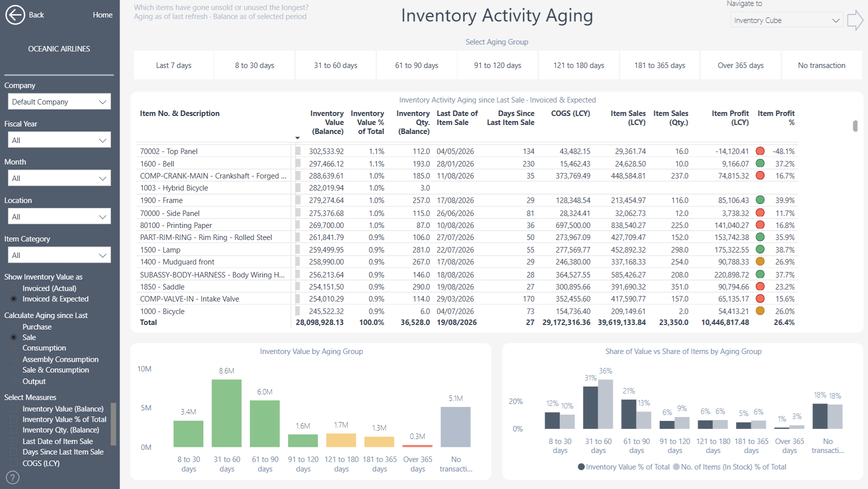
Task: Go to the Home link
Action: coord(102,15)
